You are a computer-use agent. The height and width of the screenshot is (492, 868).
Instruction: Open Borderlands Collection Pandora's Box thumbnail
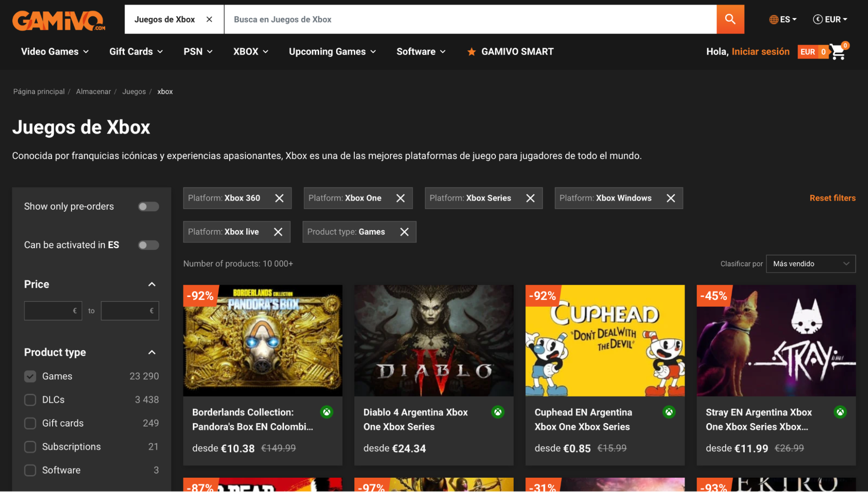263,341
